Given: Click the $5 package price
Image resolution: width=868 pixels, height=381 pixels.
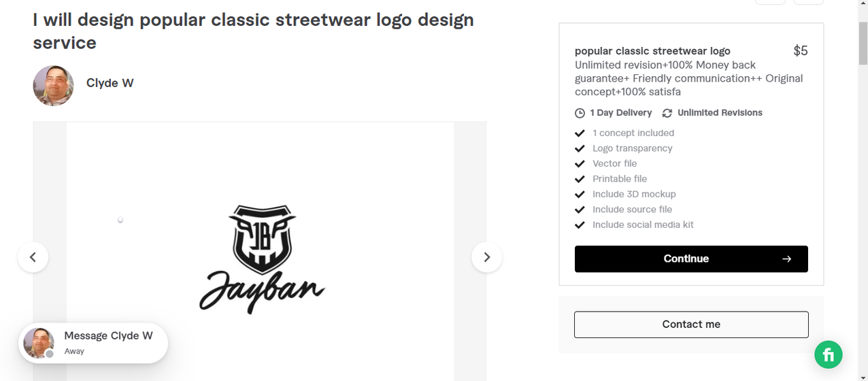Looking at the screenshot, I should tap(800, 51).
